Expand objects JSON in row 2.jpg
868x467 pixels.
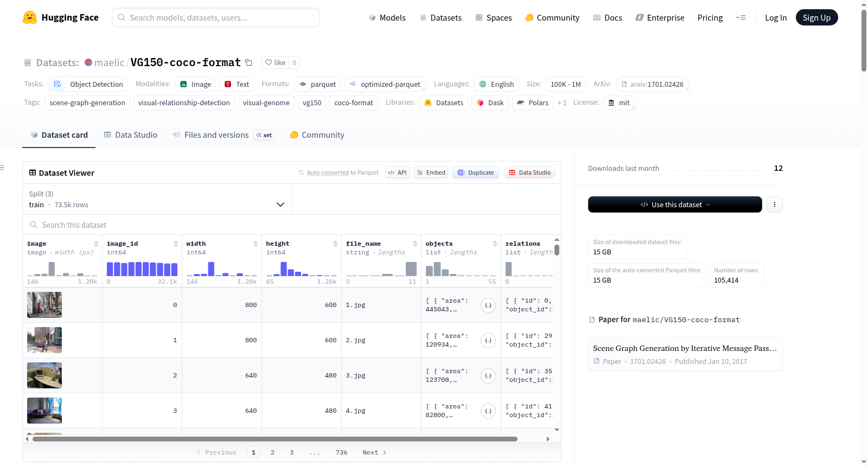pyautogui.click(x=488, y=341)
